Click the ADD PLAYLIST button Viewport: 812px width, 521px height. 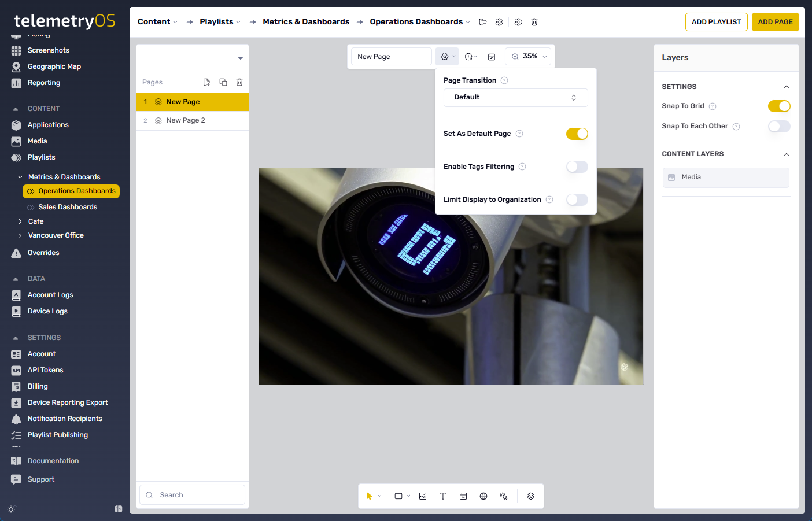716,22
